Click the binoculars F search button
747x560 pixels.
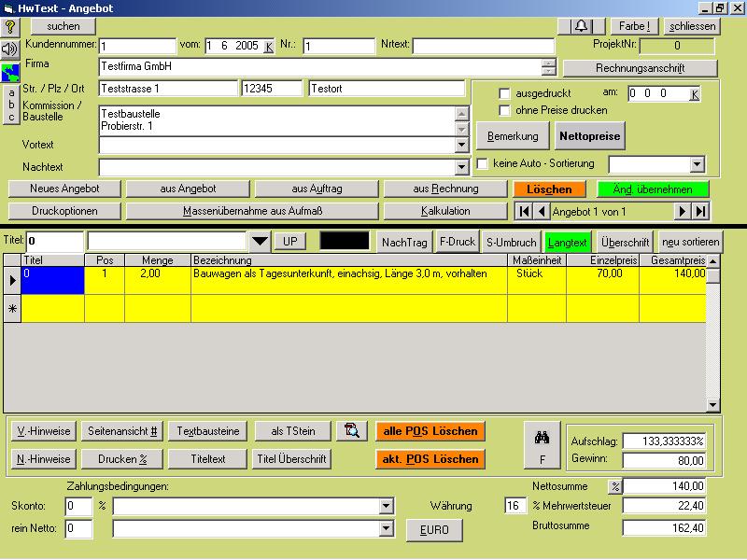tap(543, 445)
